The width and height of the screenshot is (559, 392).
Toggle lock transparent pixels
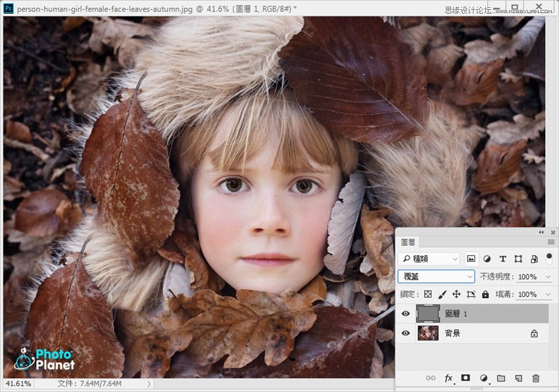(427, 295)
